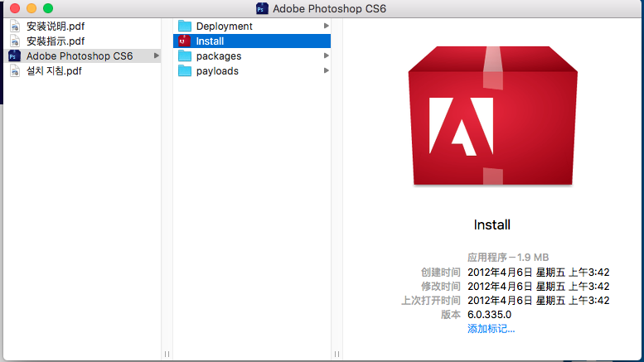
Task: Zoom window with the green button
Action: pyautogui.click(x=48, y=8)
